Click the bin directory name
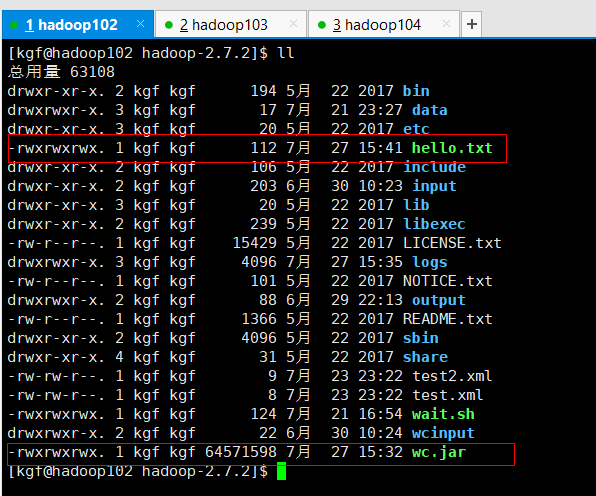 coord(416,91)
